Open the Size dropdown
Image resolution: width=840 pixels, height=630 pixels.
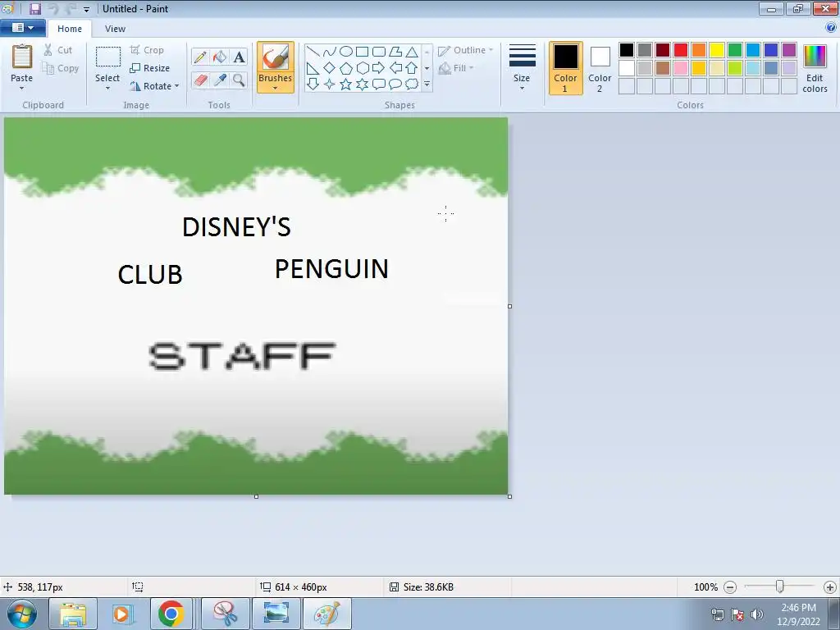tap(523, 67)
